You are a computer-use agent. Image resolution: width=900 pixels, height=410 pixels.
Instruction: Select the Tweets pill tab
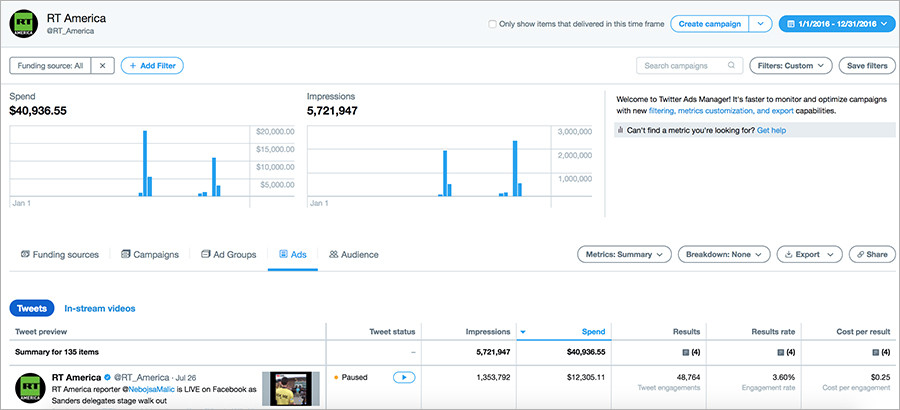pos(32,308)
